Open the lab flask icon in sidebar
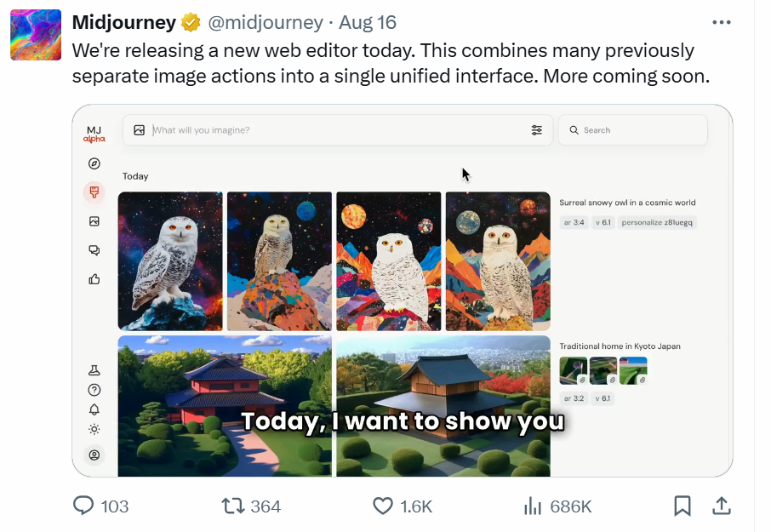This screenshot has width=771, height=532. [94, 371]
